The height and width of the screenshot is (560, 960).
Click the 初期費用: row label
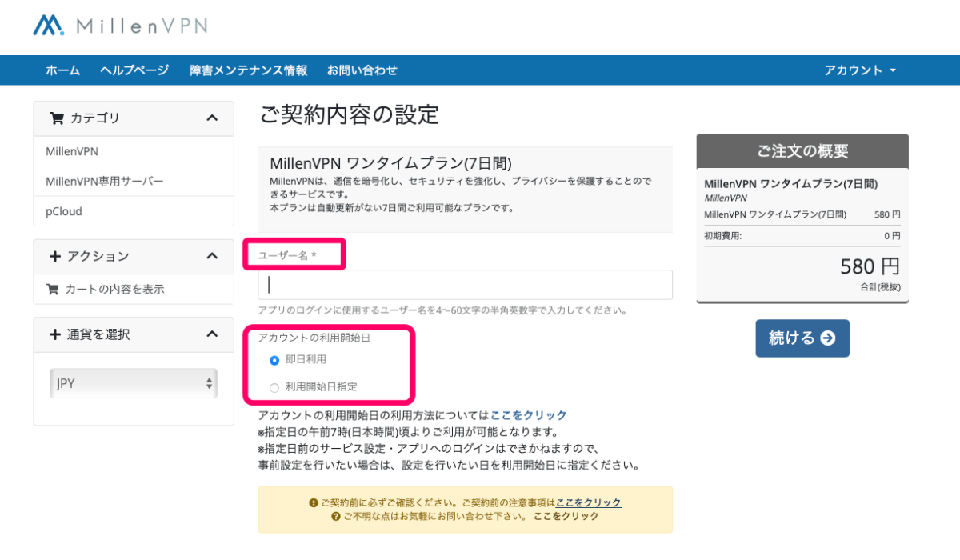tap(722, 236)
